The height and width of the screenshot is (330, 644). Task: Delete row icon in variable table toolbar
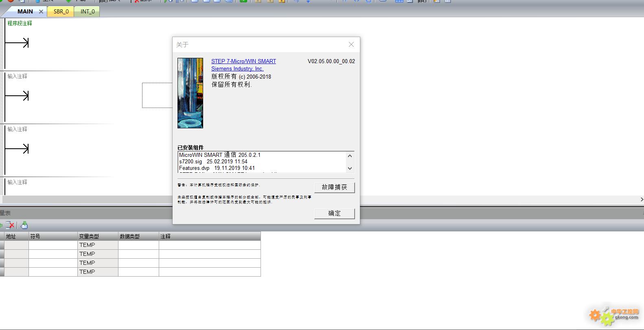pos(10,225)
